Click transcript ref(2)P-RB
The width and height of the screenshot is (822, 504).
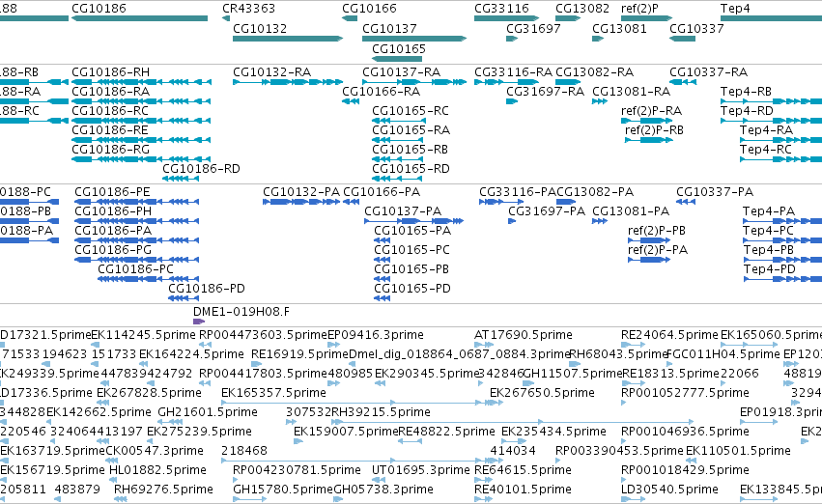655,130
